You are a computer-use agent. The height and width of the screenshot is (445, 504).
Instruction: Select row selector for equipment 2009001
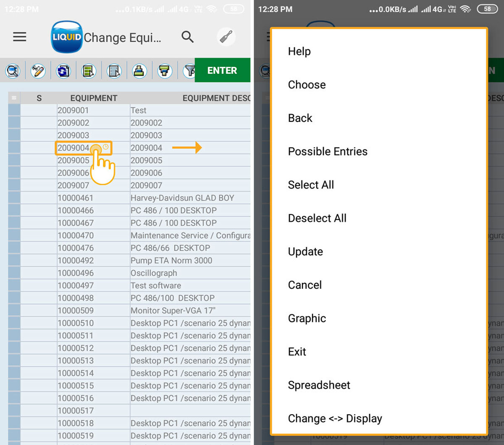coord(14,111)
